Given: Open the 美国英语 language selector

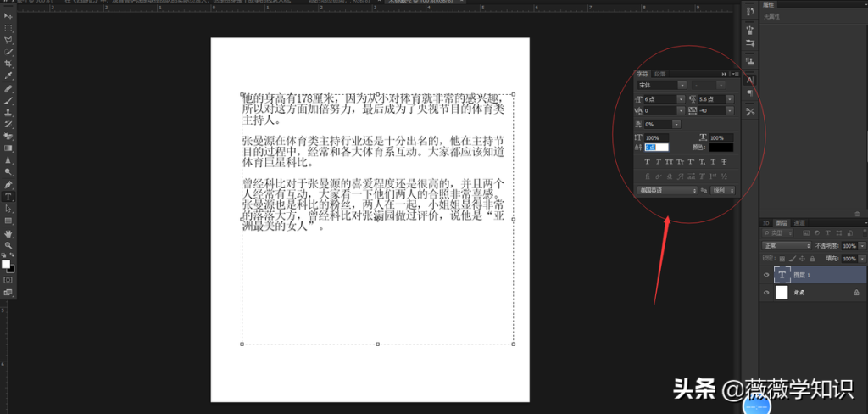Looking at the screenshot, I should (x=667, y=190).
